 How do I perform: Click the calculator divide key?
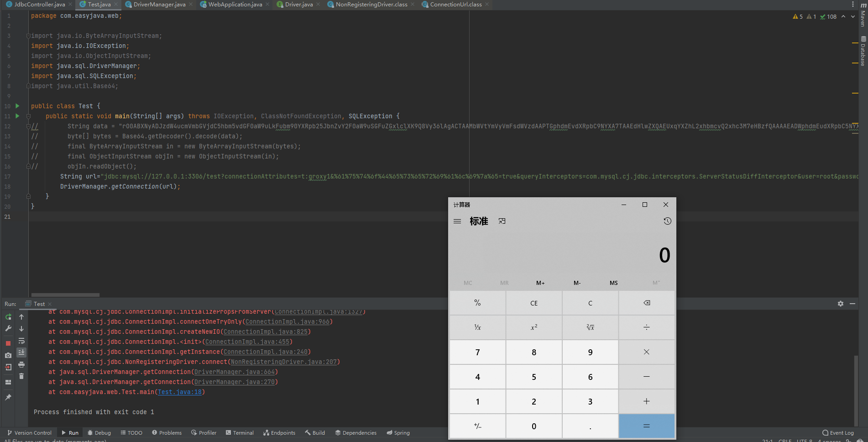tap(647, 327)
